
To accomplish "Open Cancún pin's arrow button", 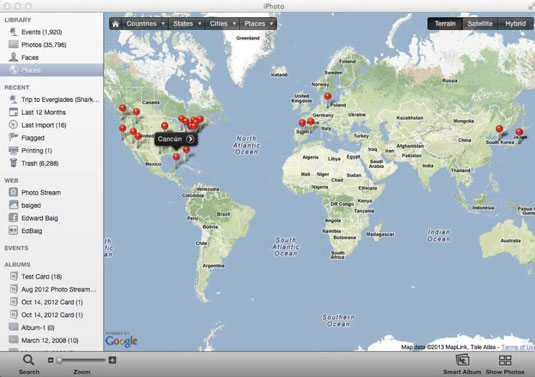I will point(190,139).
